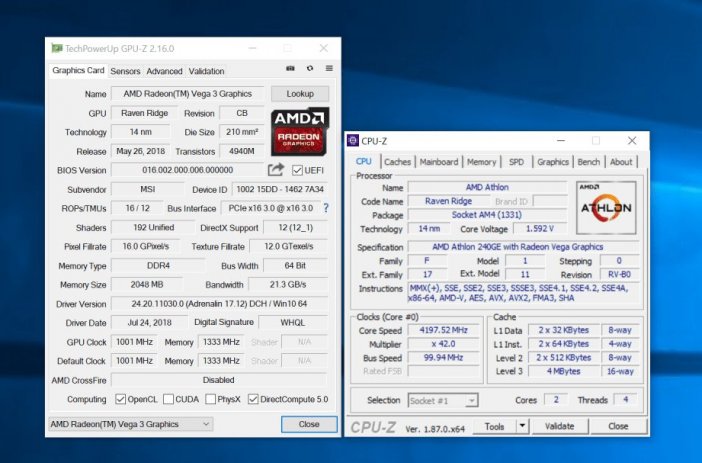702x463 pixels.
Task: Click the Release date May 26, 2018
Action: click(x=141, y=151)
